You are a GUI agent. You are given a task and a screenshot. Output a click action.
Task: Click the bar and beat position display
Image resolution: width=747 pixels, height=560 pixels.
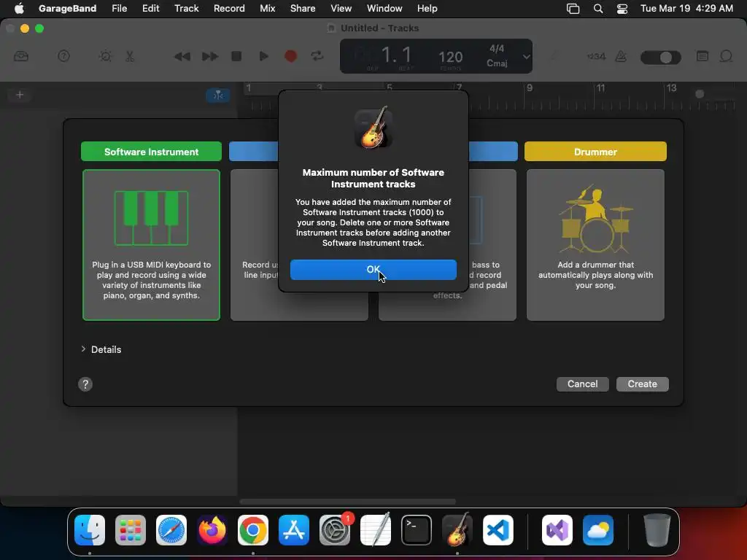tap(396, 55)
